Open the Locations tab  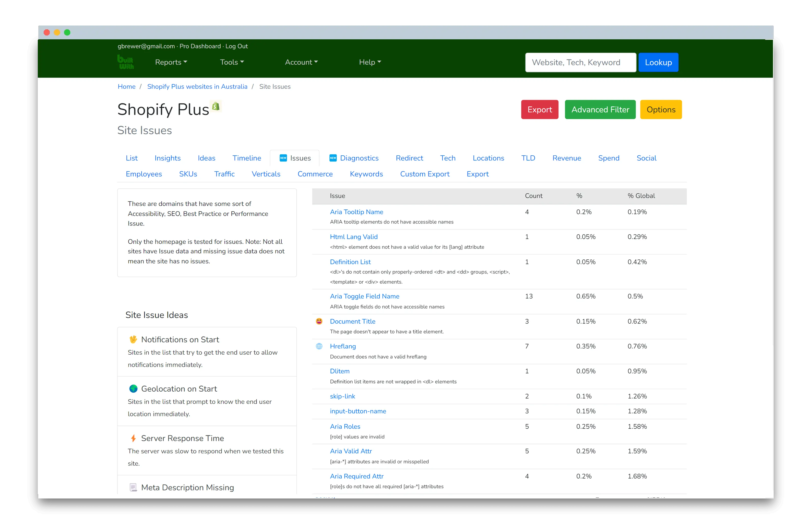488,158
